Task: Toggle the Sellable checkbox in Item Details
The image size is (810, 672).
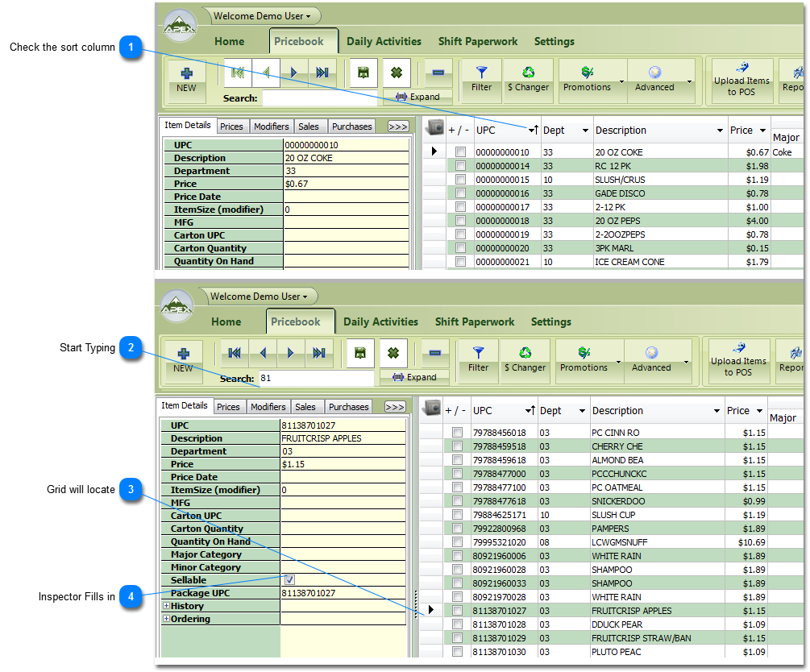Action: click(x=289, y=580)
